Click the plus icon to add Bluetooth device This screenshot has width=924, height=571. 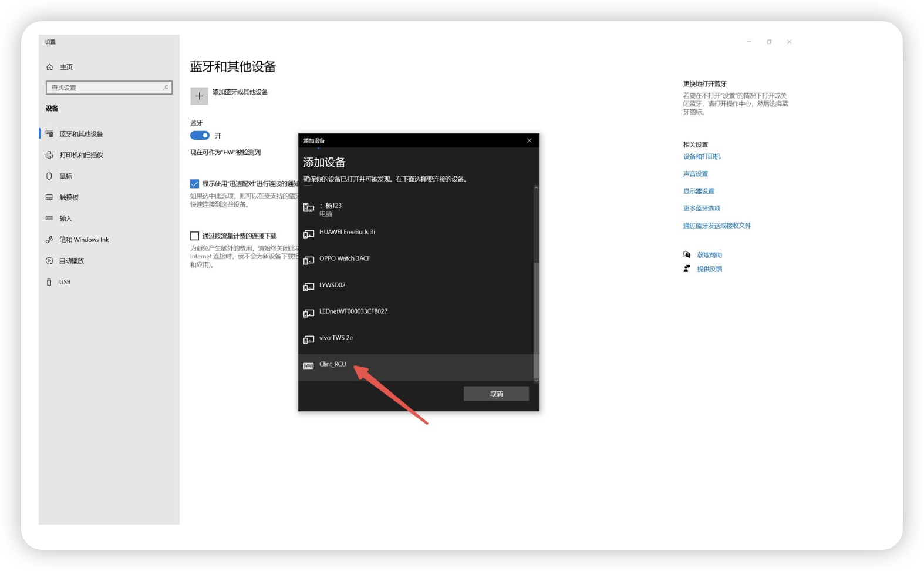(x=199, y=96)
